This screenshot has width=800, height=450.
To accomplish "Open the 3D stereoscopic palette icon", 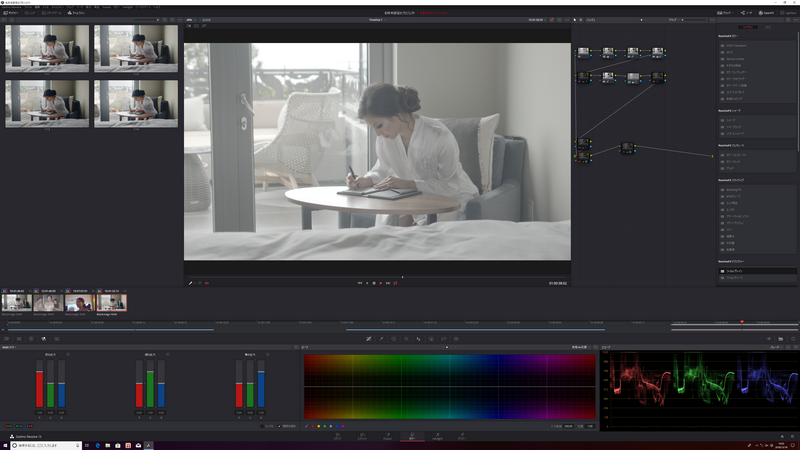I will point(456,339).
